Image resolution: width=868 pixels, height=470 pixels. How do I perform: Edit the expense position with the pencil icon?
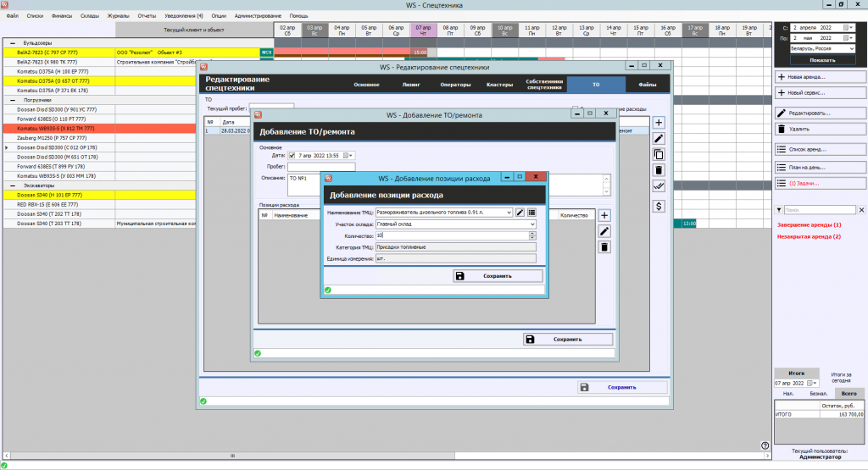pos(604,231)
